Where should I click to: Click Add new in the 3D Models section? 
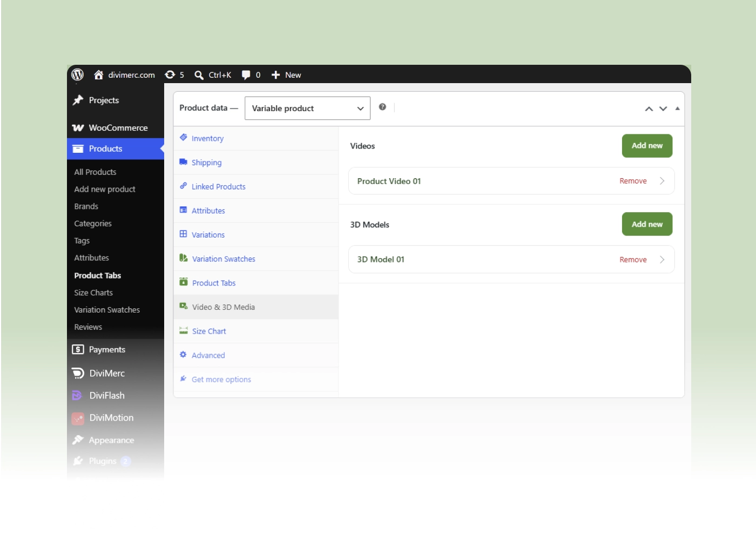(647, 224)
